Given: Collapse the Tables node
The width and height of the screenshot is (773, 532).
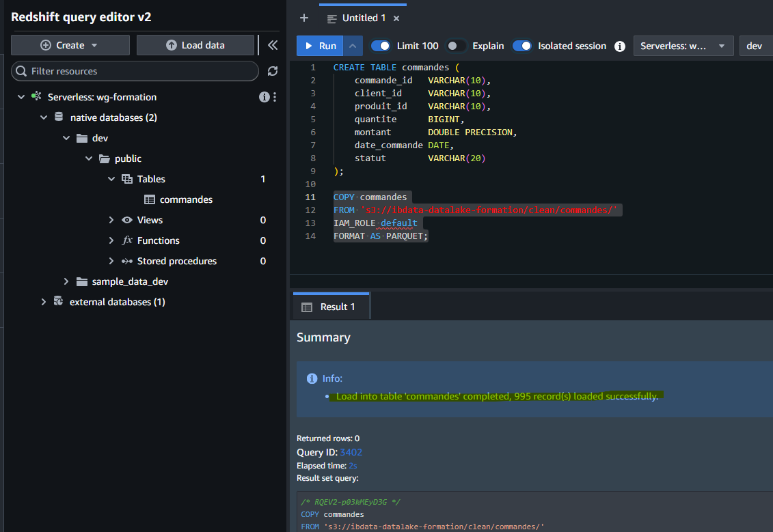Looking at the screenshot, I should pyautogui.click(x=111, y=179).
